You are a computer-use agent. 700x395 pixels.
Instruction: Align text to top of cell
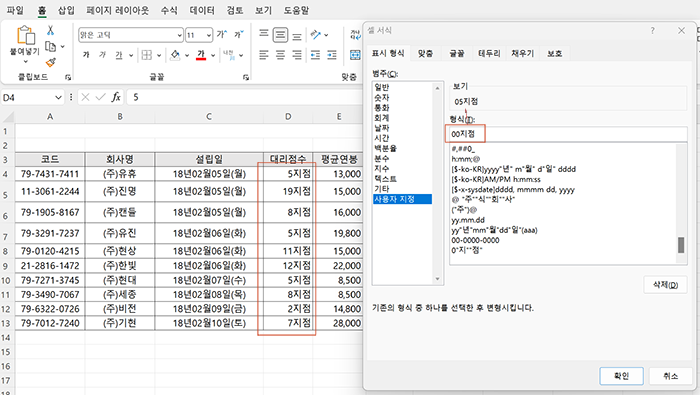(x=264, y=34)
